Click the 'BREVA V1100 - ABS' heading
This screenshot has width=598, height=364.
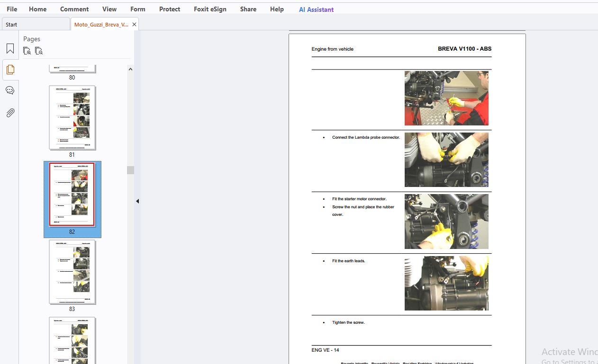464,49
